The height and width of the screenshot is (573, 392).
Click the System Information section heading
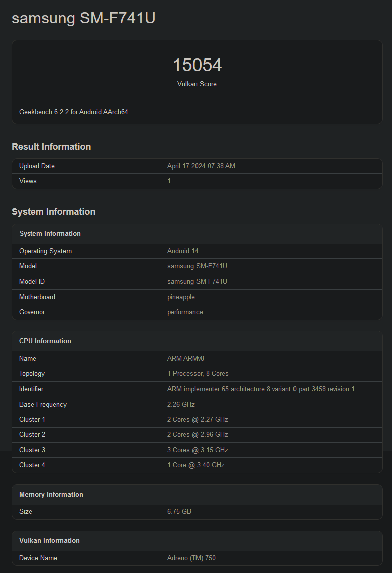point(53,212)
